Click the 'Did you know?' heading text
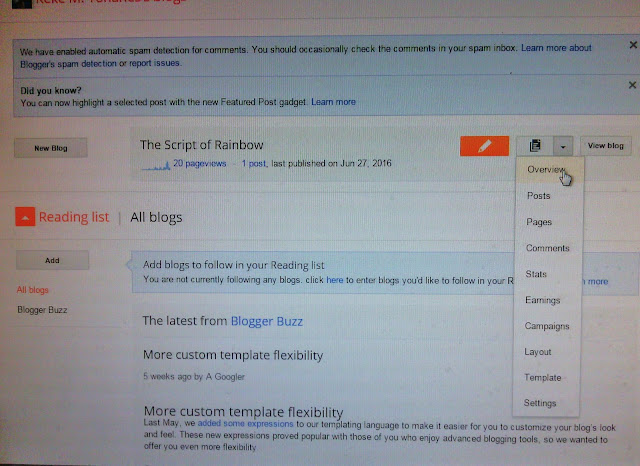The image size is (640, 466). point(51,91)
